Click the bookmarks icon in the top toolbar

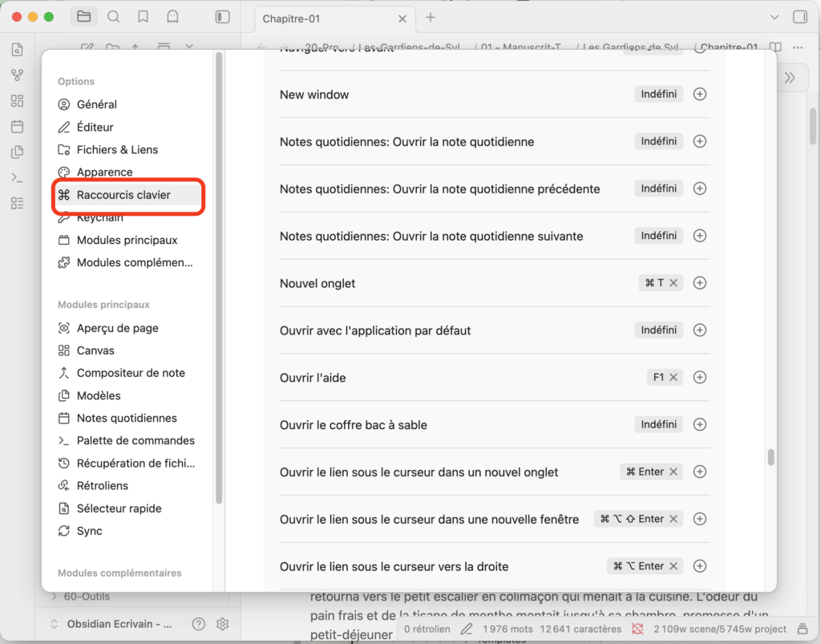pos(143,17)
